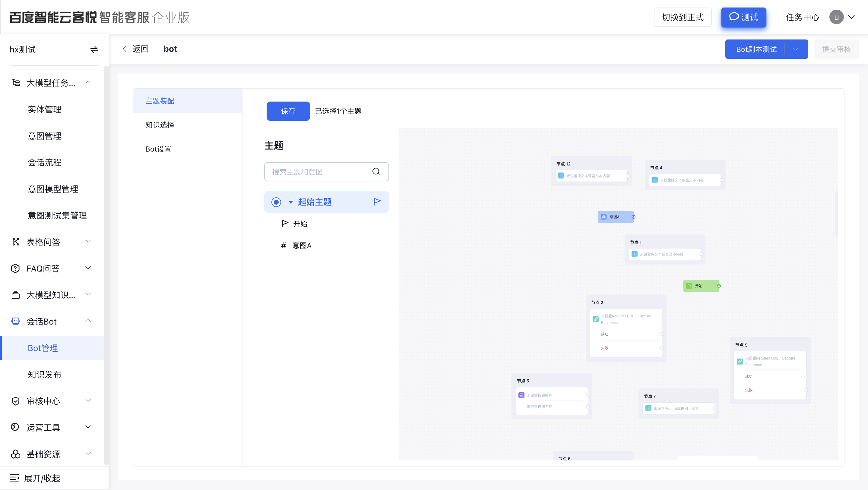Click the 大模型任务 tree icon in sidebar
868x490 pixels.
[x=15, y=83]
